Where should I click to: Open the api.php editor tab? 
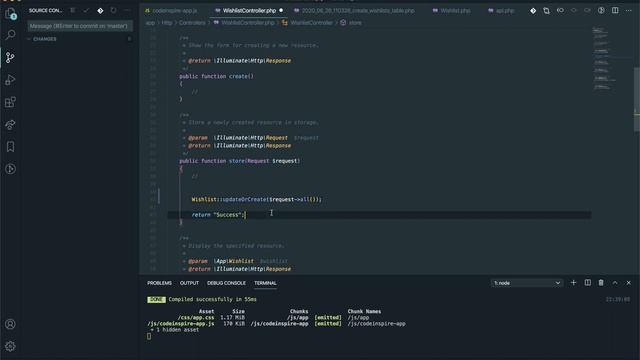pos(502,11)
